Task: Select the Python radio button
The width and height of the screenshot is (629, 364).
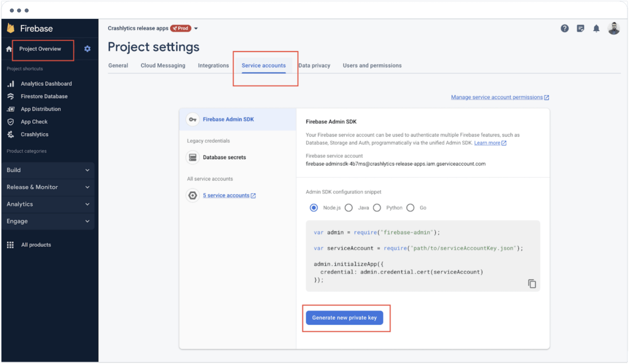Action: (377, 208)
